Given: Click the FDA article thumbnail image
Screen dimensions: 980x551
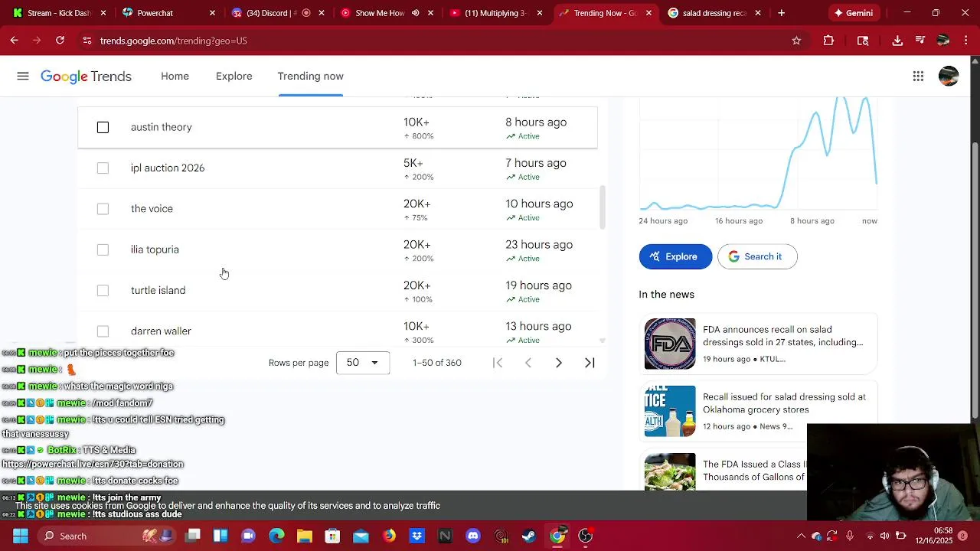Looking at the screenshot, I should (670, 344).
